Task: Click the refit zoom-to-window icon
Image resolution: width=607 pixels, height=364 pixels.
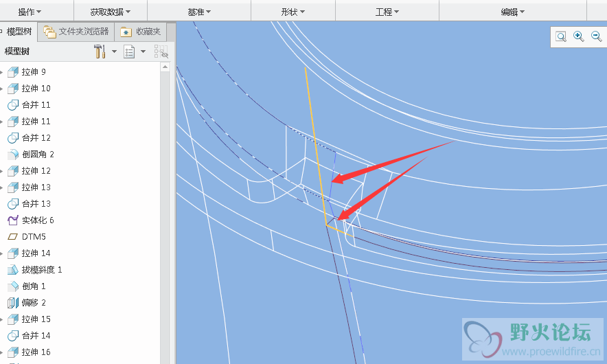Action: [561, 37]
